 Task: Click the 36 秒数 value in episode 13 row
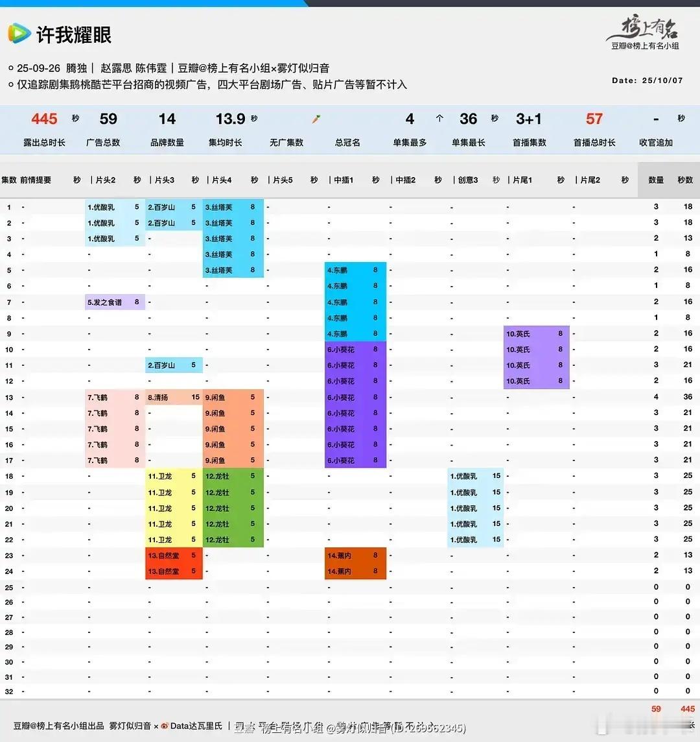[688, 397]
